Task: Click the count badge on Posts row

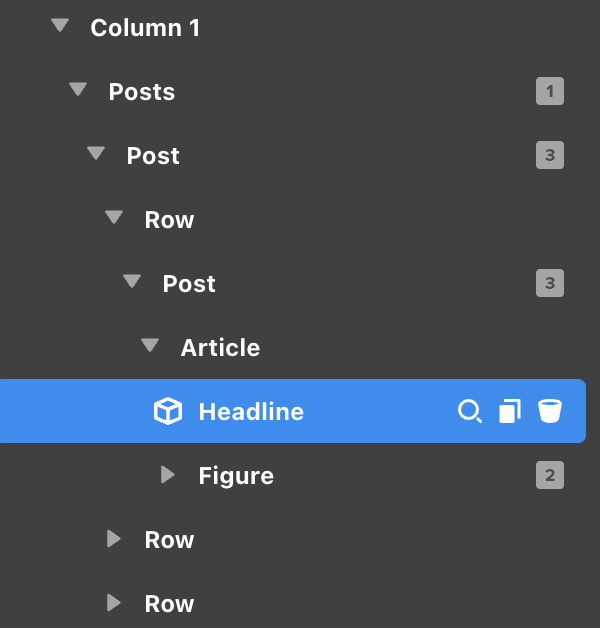Action: [549, 92]
